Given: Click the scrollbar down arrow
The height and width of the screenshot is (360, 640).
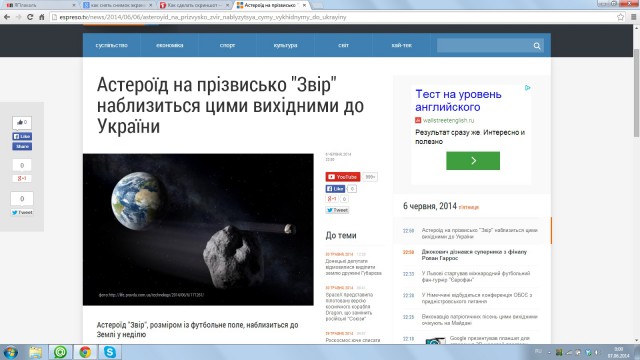Looking at the screenshot, I should coord(636,340).
